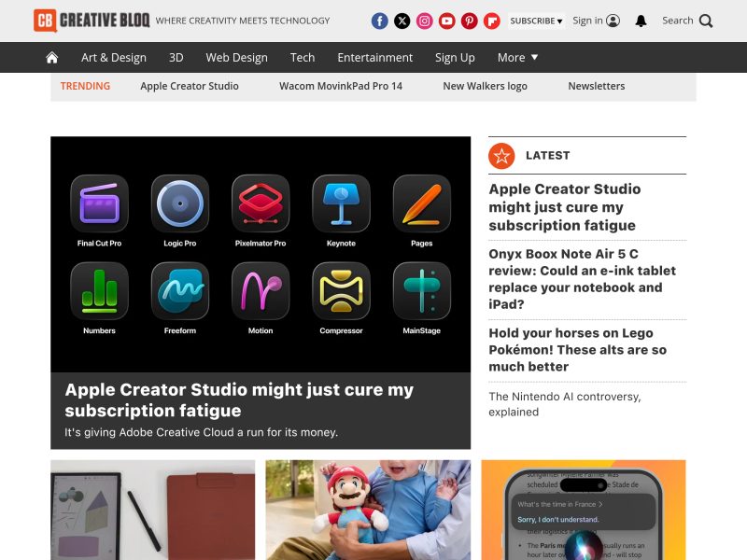Open the Instagram icon link
The image size is (747, 560).
[x=425, y=21]
